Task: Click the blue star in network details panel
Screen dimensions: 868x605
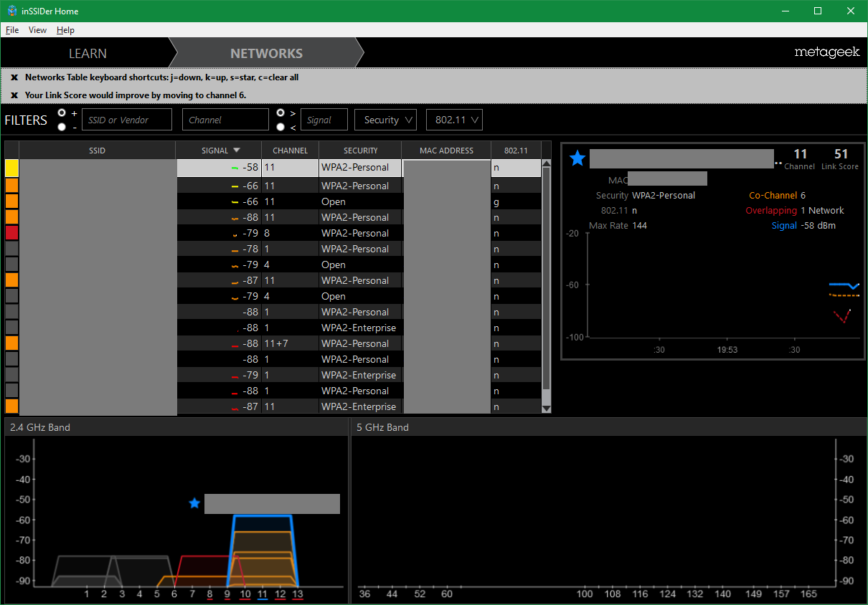Action: click(x=577, y=158)
